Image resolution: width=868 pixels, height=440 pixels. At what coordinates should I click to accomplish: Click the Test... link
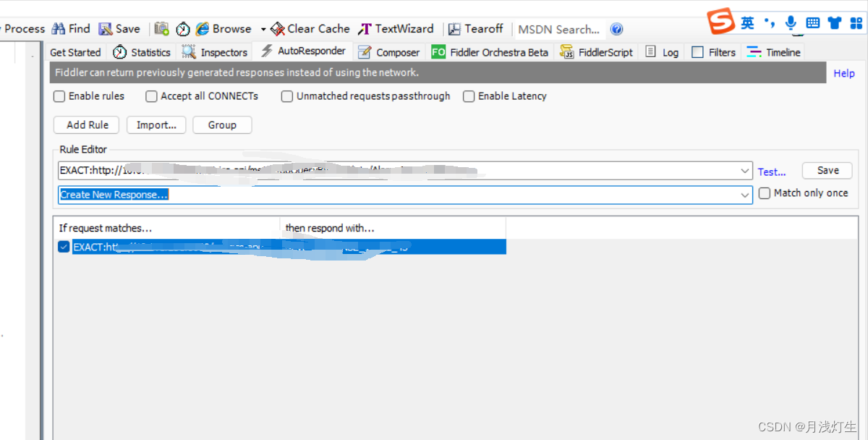click(772, 172)
